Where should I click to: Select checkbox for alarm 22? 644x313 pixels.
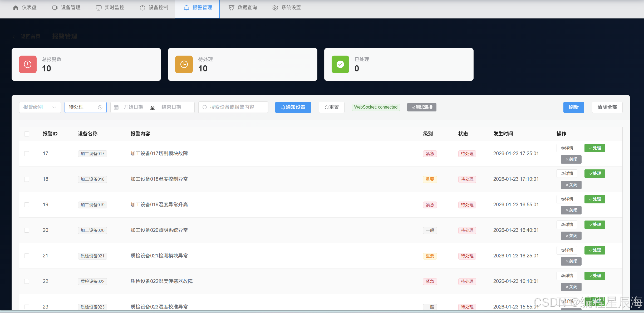coord(27,281)
